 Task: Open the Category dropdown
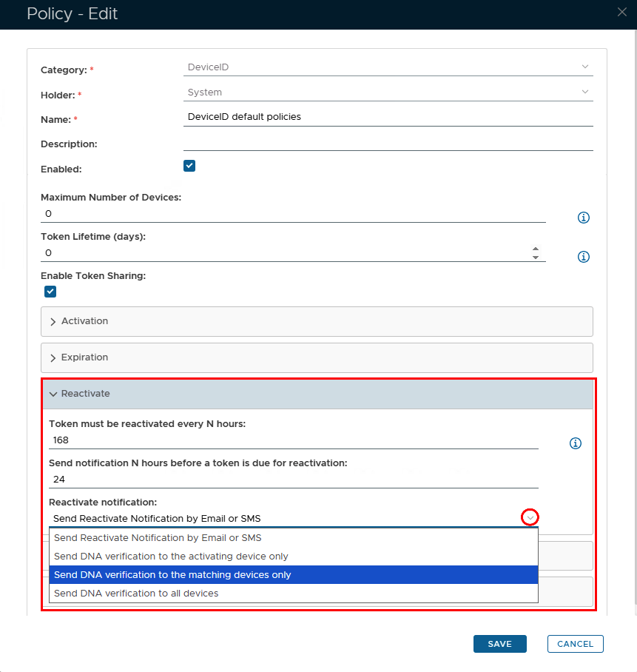585,67
